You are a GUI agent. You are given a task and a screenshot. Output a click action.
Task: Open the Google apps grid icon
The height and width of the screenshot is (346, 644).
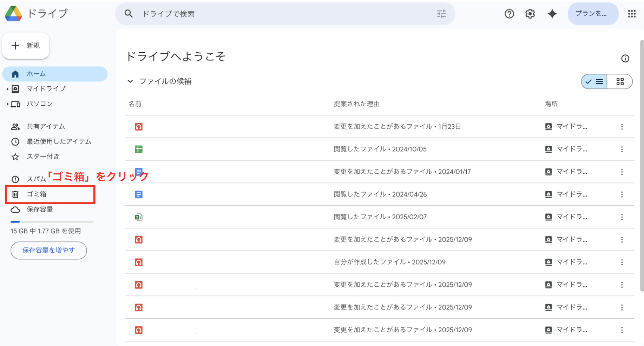click(632, 14)
